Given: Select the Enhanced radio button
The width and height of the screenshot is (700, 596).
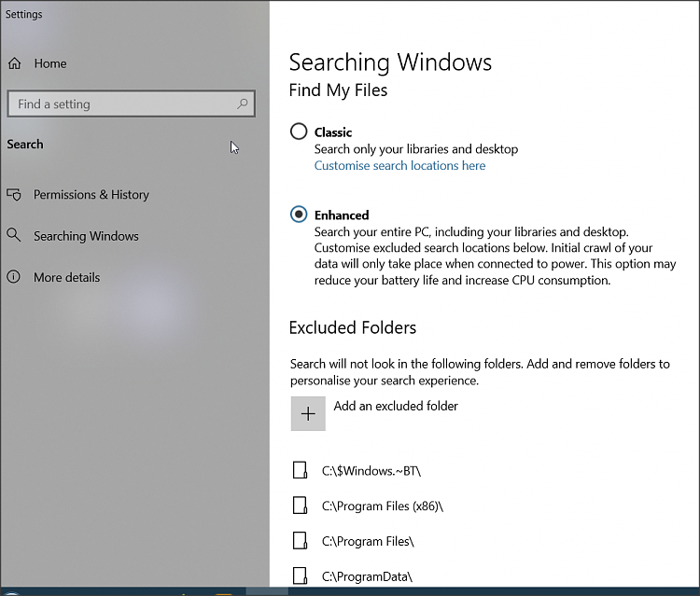Looking at the screenshot, I should coord(299,215).
